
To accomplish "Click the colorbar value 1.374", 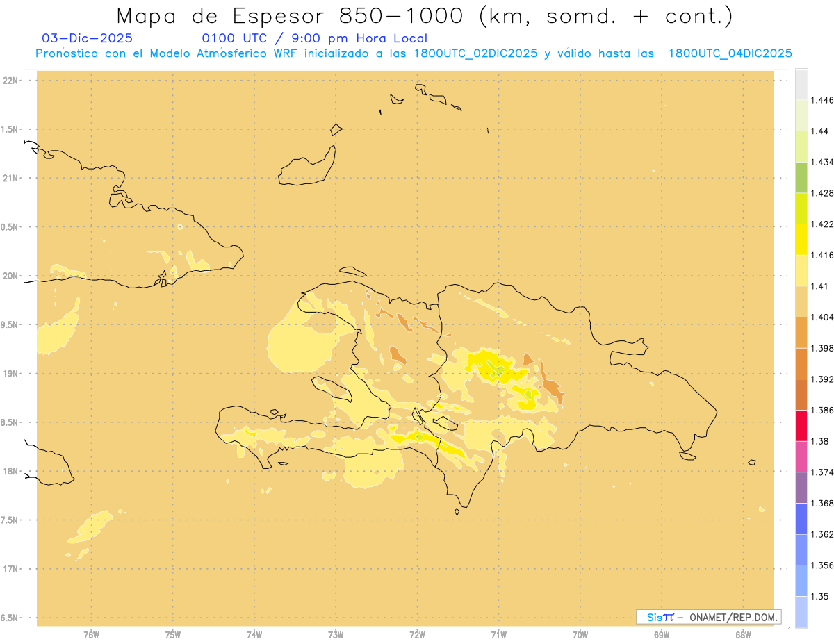I will coord(822,472).
